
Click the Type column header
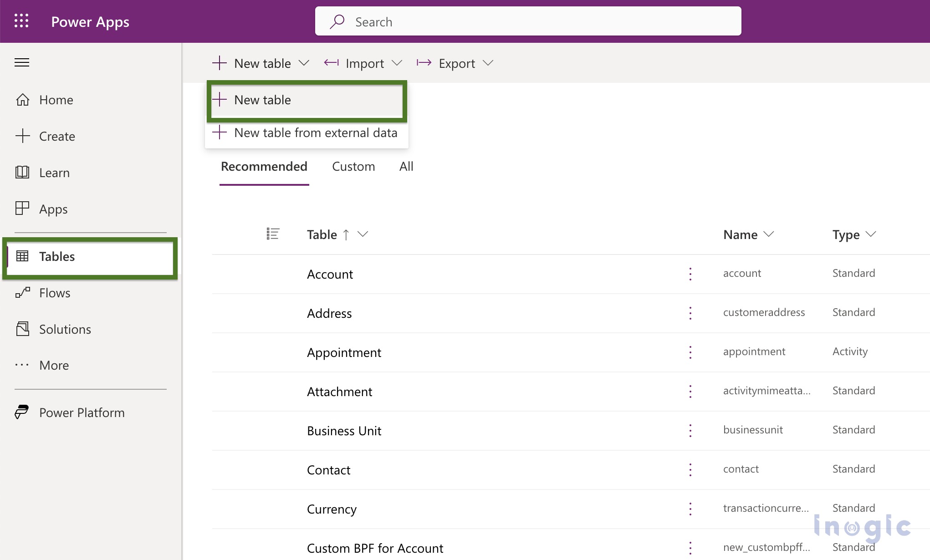click(x=846, y=235)
